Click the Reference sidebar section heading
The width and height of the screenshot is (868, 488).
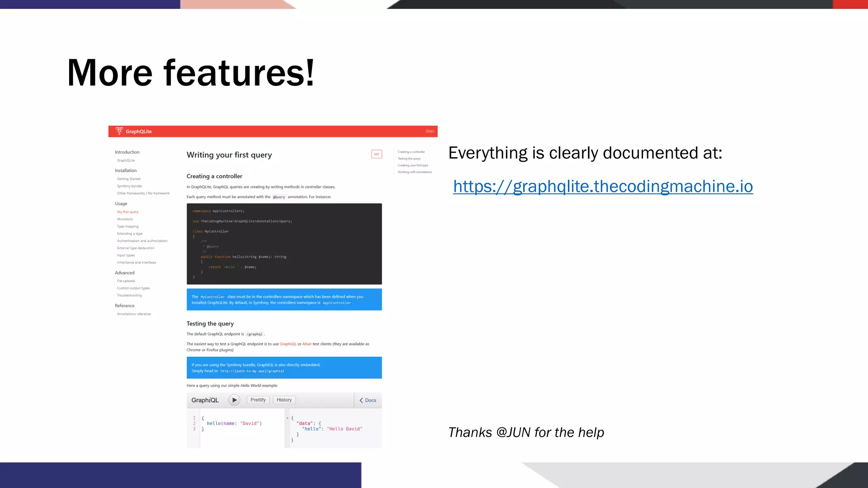coord(125,305)
